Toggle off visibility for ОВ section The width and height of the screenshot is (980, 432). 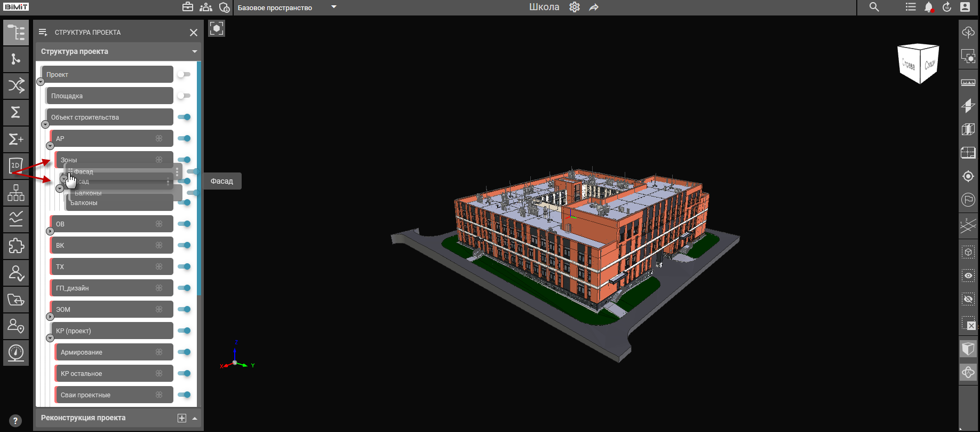184,224
